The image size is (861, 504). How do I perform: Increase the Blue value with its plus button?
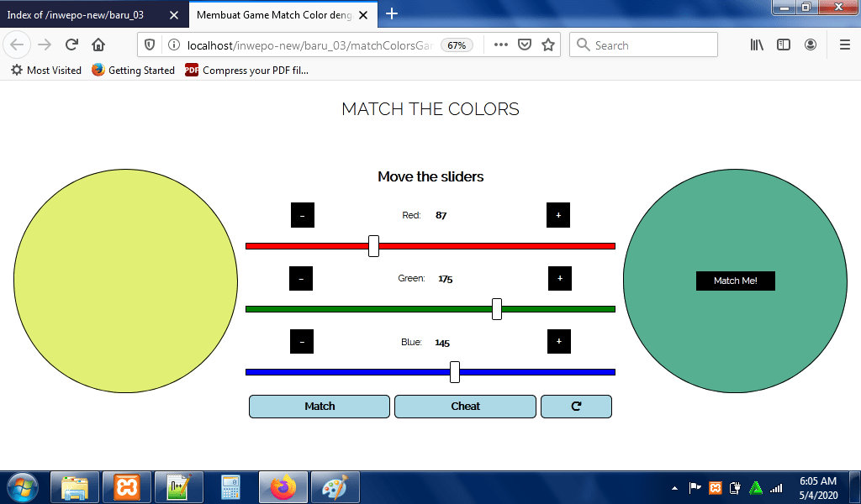(559, 342)
